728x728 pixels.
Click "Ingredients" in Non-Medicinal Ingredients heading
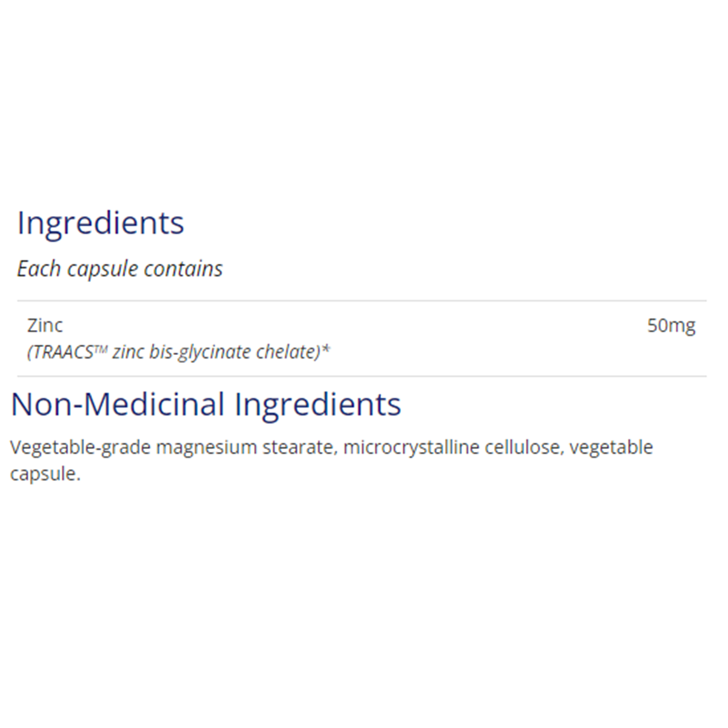(318, 405)
